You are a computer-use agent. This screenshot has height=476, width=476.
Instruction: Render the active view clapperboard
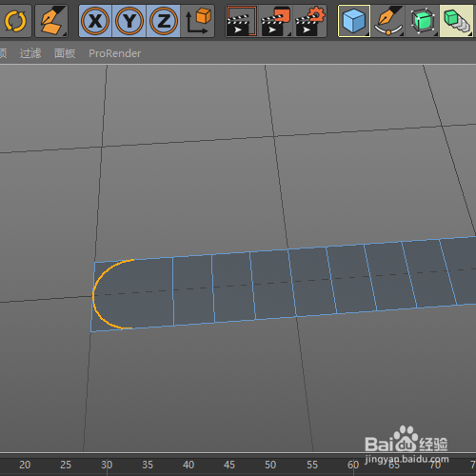[242, 21]
